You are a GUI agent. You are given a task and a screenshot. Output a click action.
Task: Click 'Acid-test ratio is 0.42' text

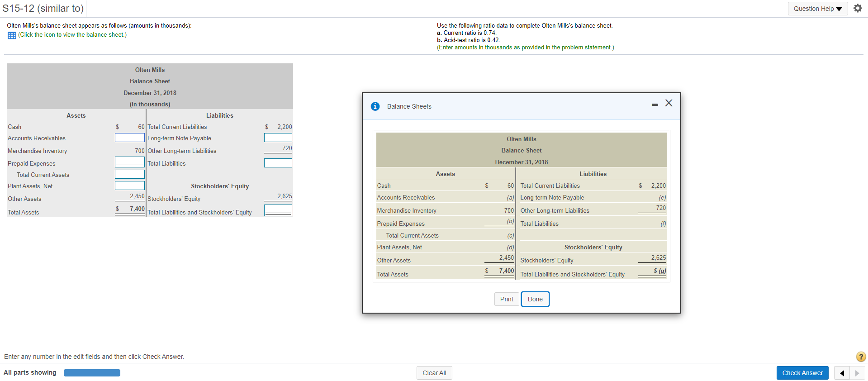coord(472,40)
